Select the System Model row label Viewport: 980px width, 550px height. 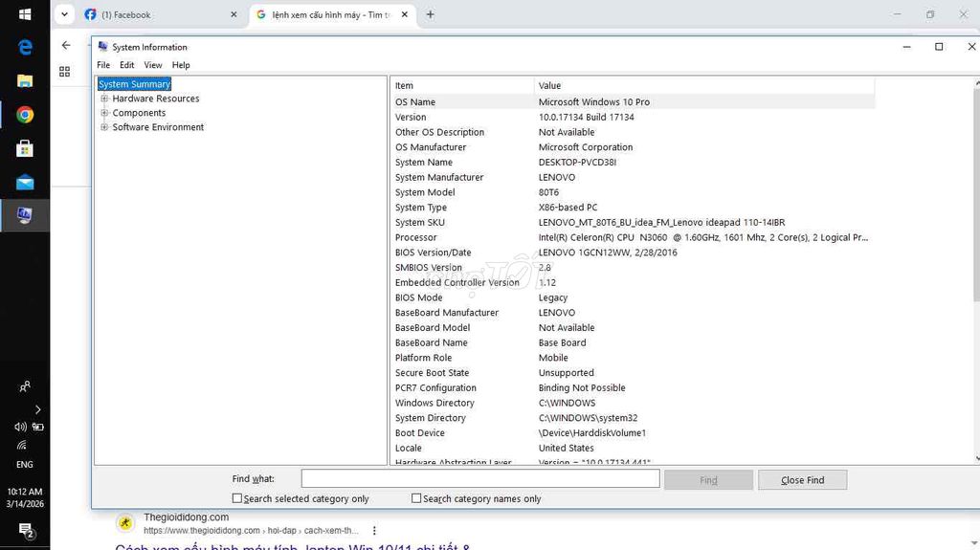[x=425, y=192]
